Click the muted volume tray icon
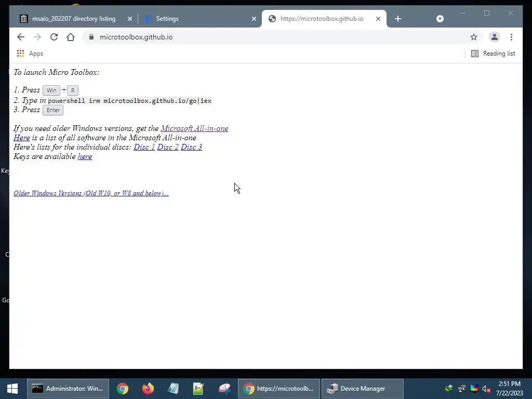Image resolution: width=532 pixels, height=399 pixels. pyautogui.click(x=486, y=389)
